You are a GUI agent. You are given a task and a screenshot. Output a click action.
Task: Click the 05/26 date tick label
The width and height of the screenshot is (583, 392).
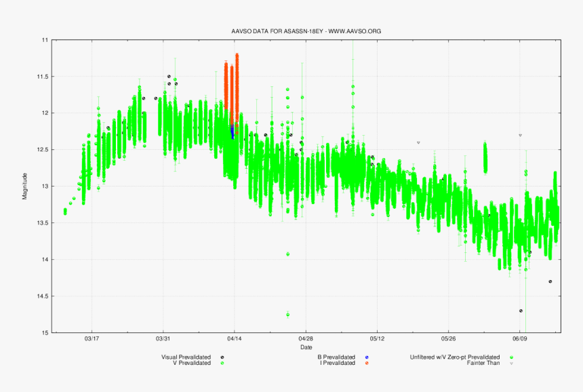click(x=448, y=338)
